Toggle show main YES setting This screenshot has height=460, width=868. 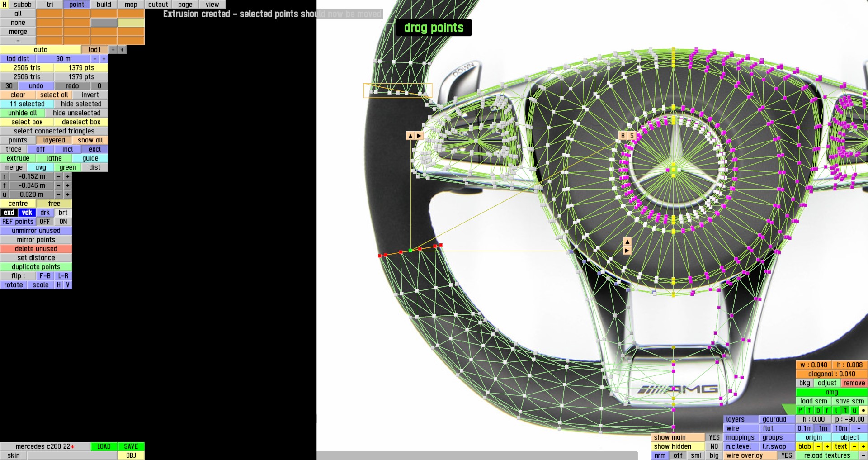pyautogui.click(x=714, y=437)
